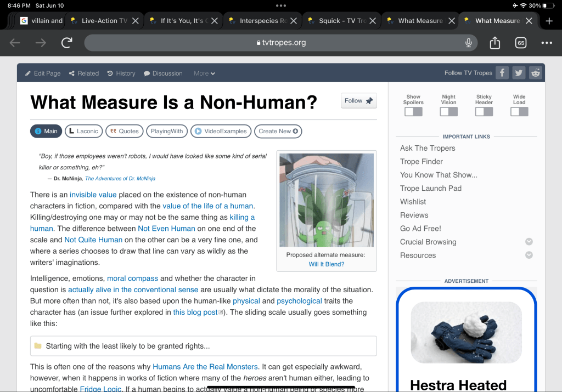This screenshot has width=562, height=392.
Task: Open a new browser tab
Action: point(549,21)
